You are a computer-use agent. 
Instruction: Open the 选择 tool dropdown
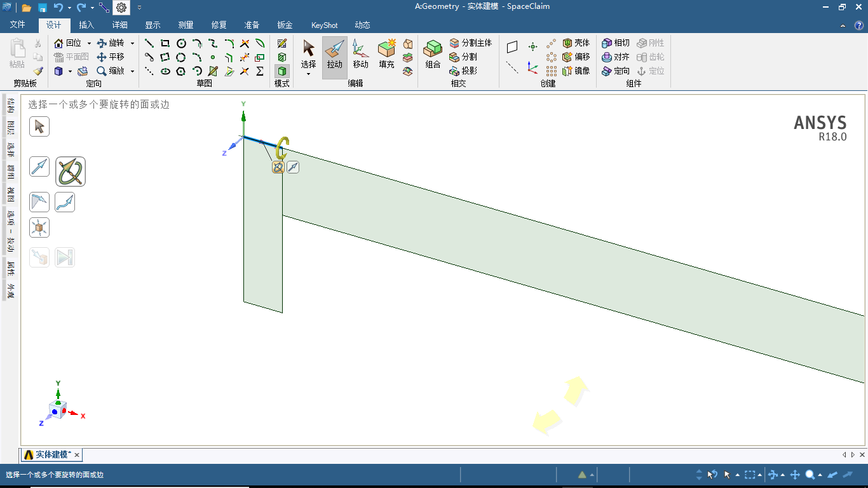308,74
